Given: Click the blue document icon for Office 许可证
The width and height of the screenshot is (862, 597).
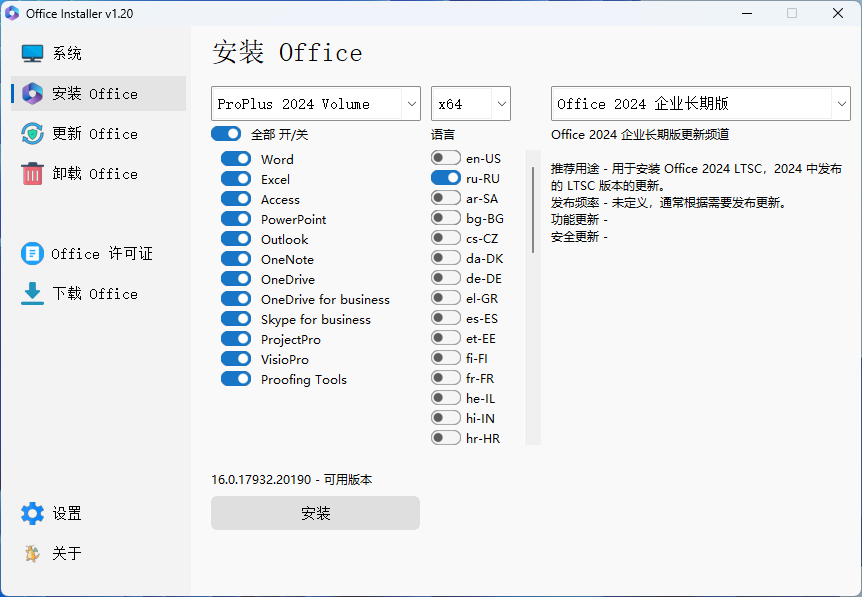Looking at the screenshot, I should (x=32, y=253).
